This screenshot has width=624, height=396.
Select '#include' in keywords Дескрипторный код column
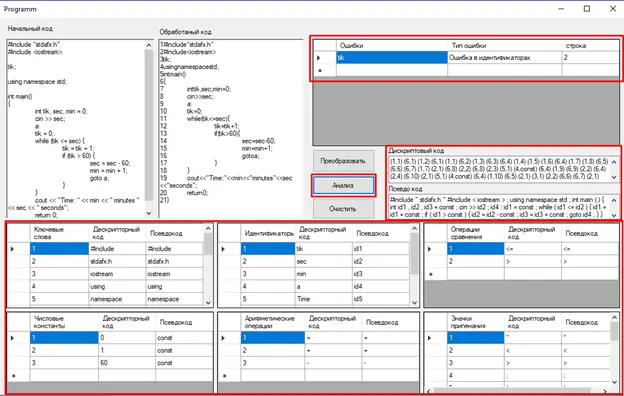coord(117,249)
